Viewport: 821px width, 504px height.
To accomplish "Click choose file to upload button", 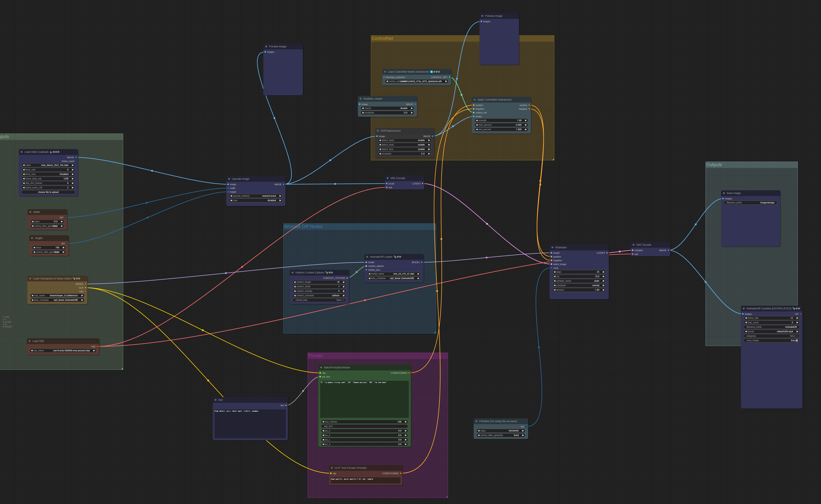I will tap(48, 192).
